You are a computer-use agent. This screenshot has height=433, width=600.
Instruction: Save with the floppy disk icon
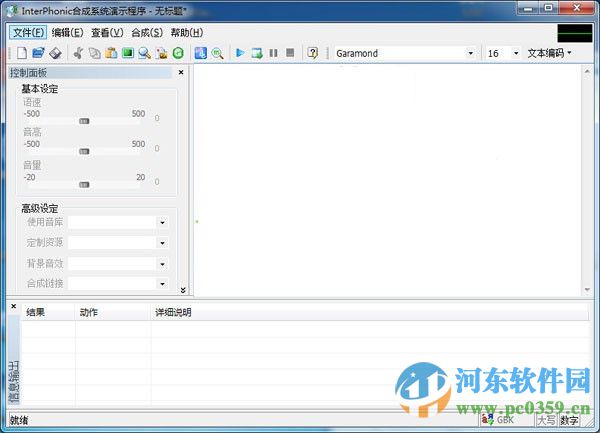(55, 53)
